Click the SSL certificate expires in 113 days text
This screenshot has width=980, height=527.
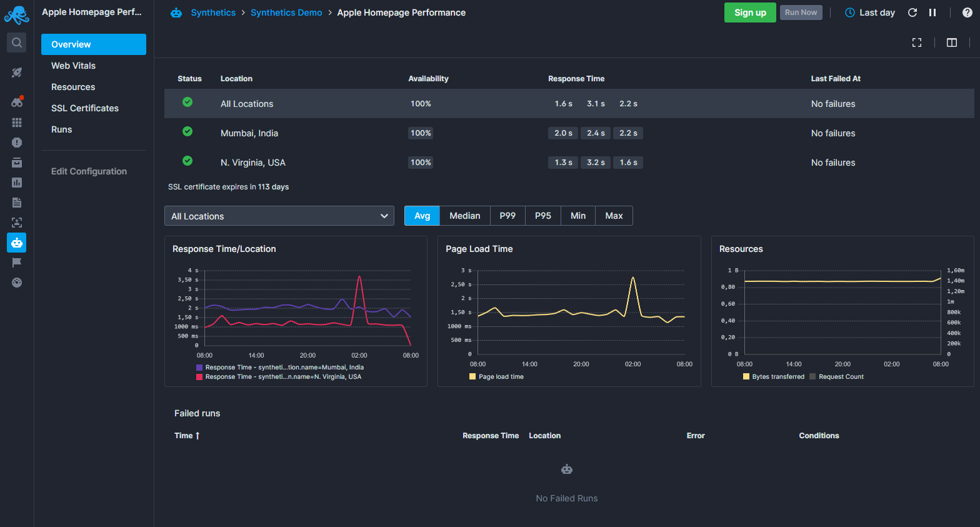(x=228, y=187)
